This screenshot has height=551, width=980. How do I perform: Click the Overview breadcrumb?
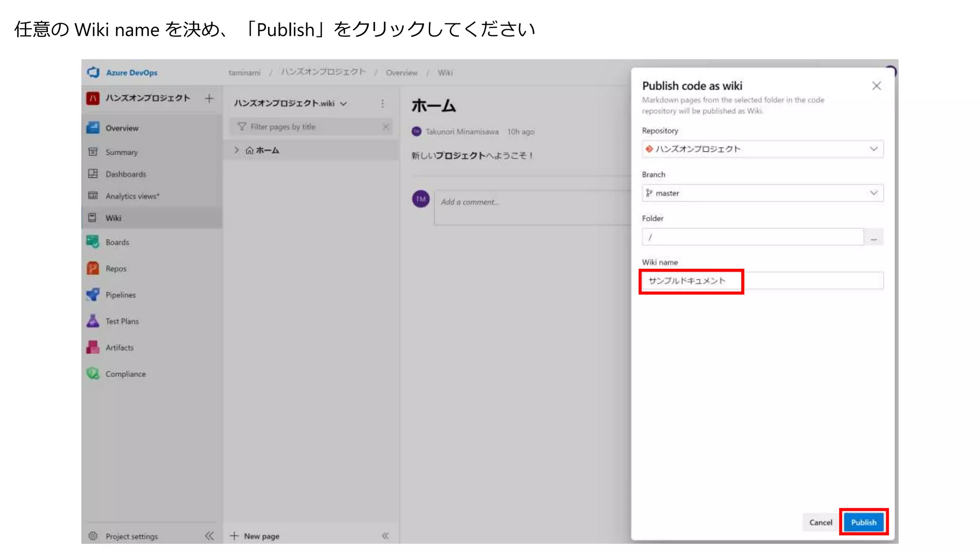click(x=401, y=73)
